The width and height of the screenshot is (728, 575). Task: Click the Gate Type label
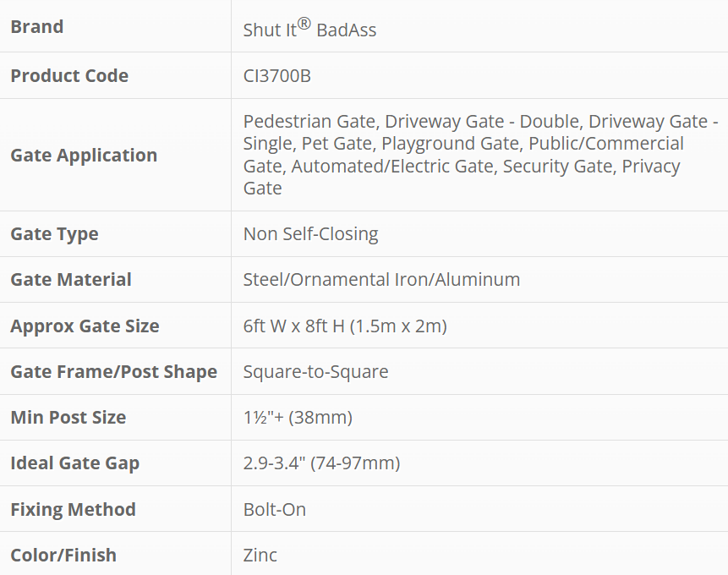pos(54,234)
